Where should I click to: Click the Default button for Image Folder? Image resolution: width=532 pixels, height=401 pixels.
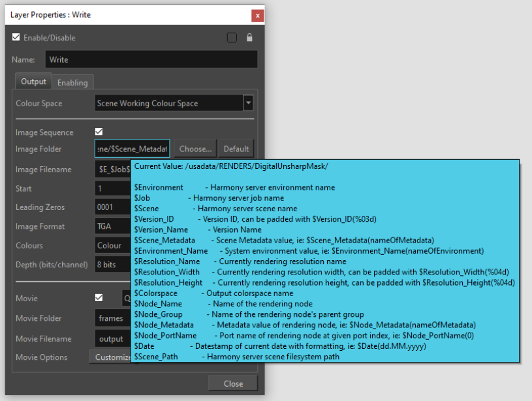pyautogui.click(x=236, y=149)
